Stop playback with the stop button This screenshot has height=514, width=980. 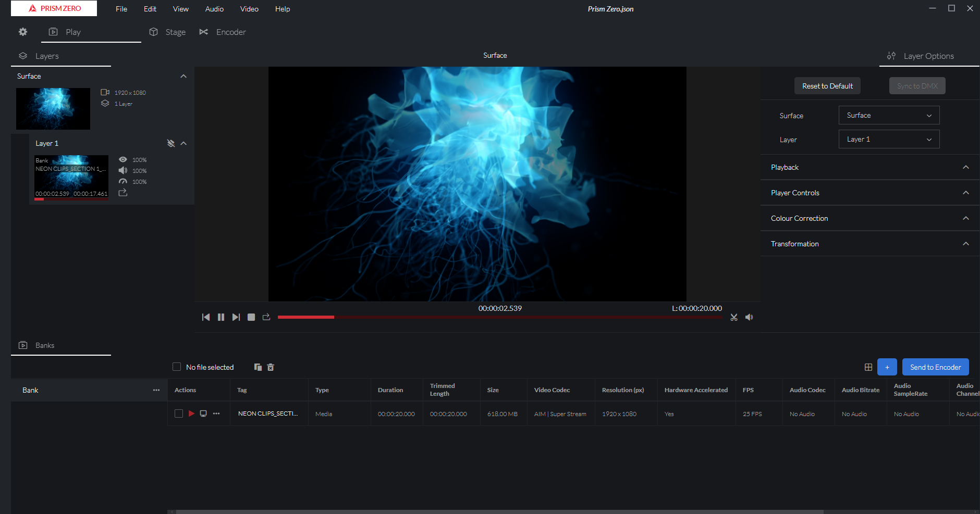251,317
